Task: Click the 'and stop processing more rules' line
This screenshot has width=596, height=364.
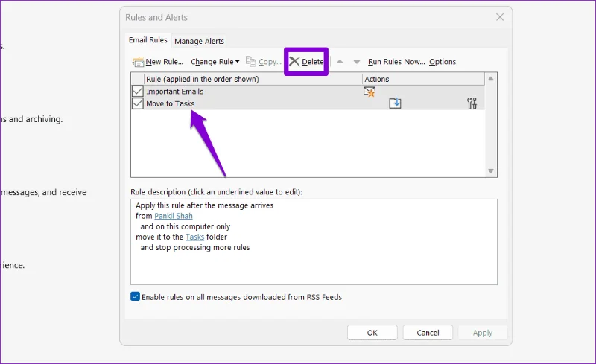Action: (x=195, y=247)
